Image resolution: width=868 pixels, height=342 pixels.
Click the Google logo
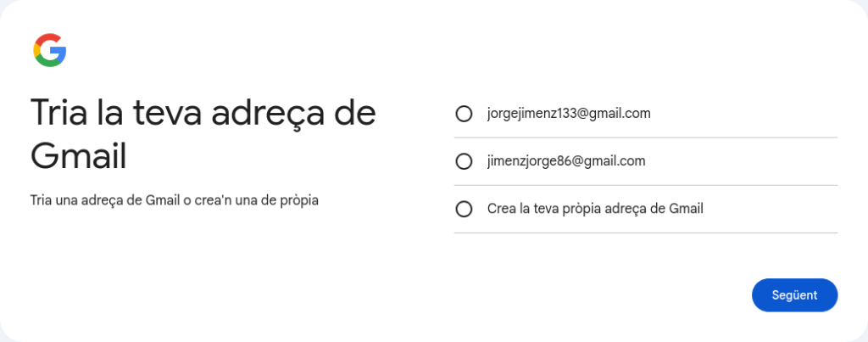[x=50, y=51]
